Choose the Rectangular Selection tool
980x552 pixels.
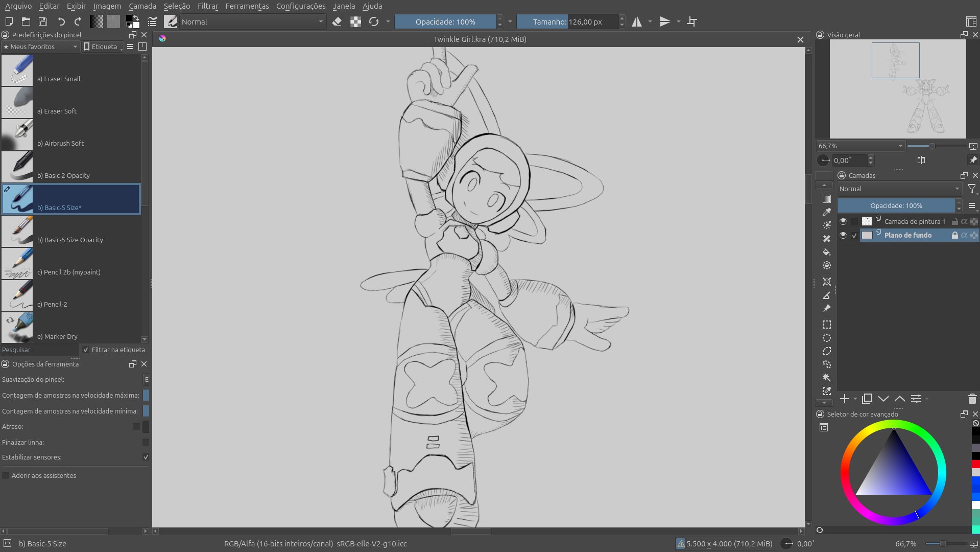[x=827, y=325]
